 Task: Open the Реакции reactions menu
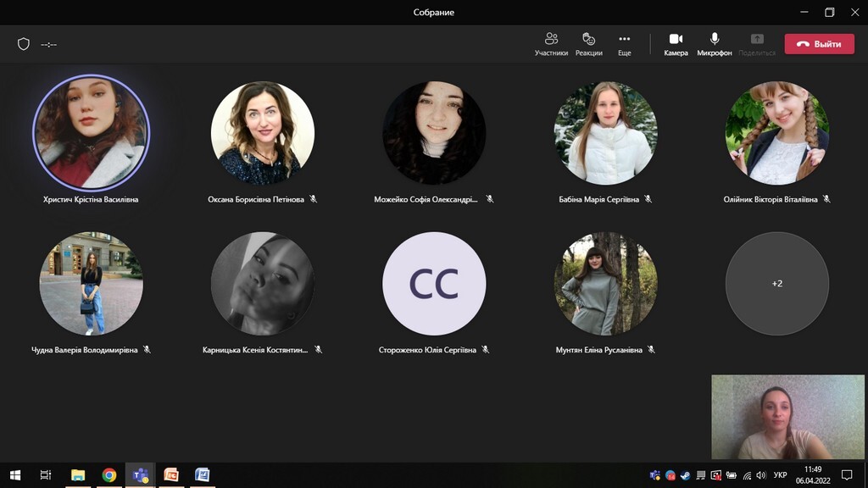tap(588, 43)
